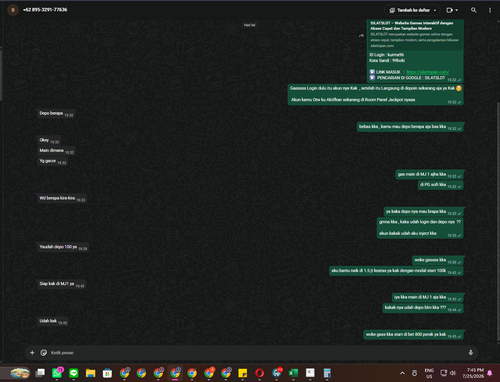The image size is (500, 382).
Task: Open the emoji and sticker picker
Action: [x=44, y=352]
